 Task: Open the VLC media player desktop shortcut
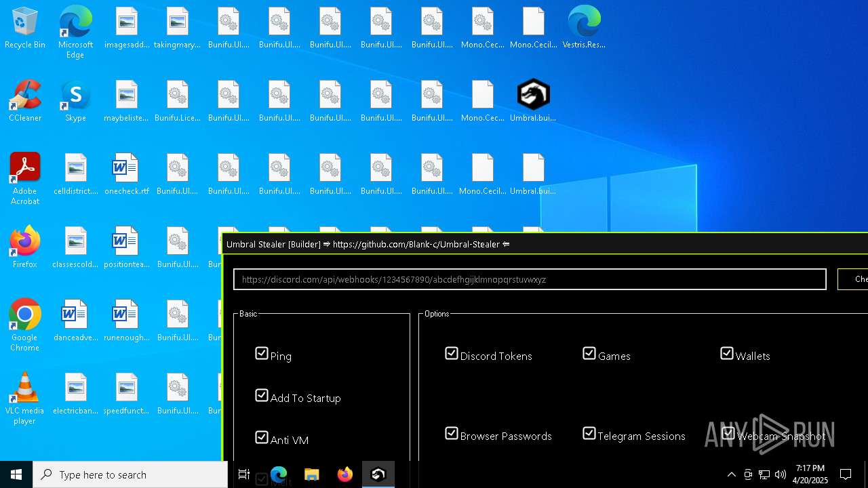click(25, 399)
